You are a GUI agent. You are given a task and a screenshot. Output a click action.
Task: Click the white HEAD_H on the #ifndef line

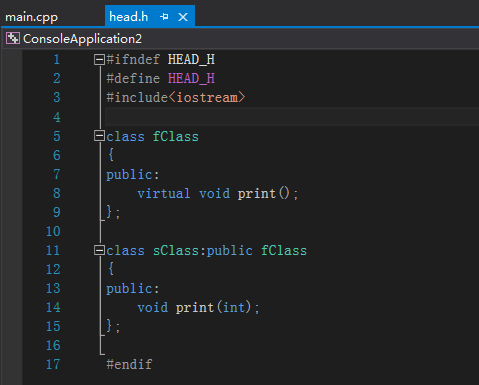point(191,60)
